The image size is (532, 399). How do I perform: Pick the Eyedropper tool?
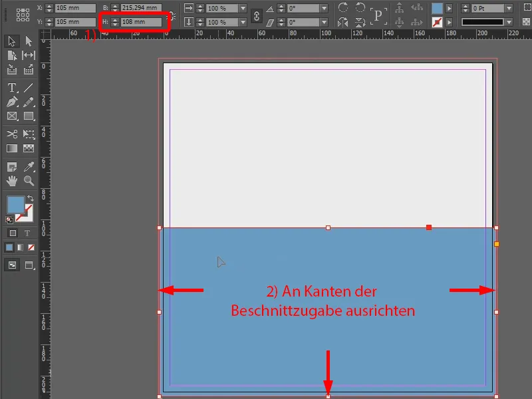click(x=27, y=166)
